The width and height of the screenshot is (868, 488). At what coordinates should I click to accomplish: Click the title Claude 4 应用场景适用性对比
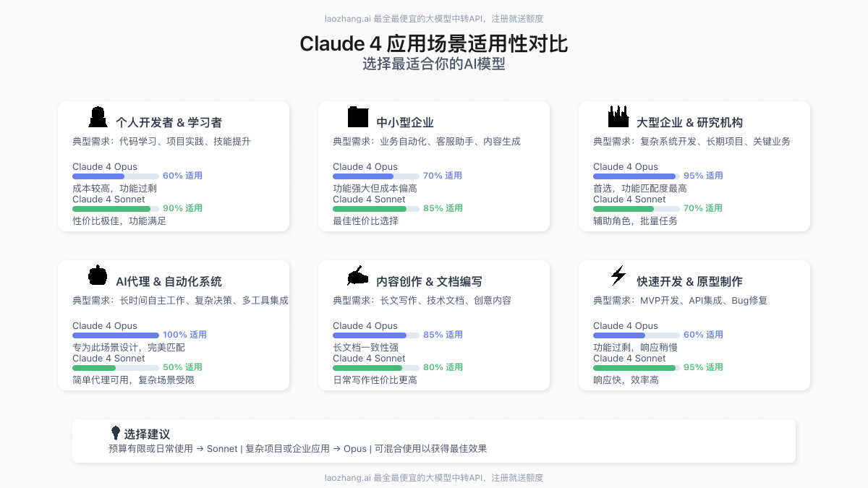(434, 44)
